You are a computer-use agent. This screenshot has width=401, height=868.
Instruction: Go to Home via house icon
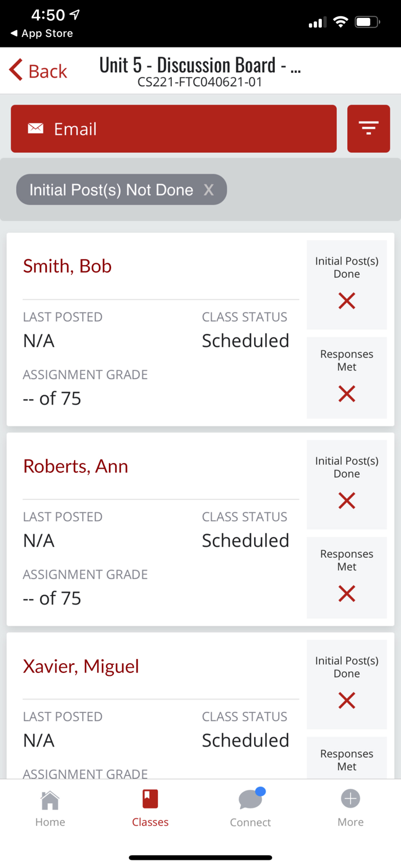click(x=50, y=800)
